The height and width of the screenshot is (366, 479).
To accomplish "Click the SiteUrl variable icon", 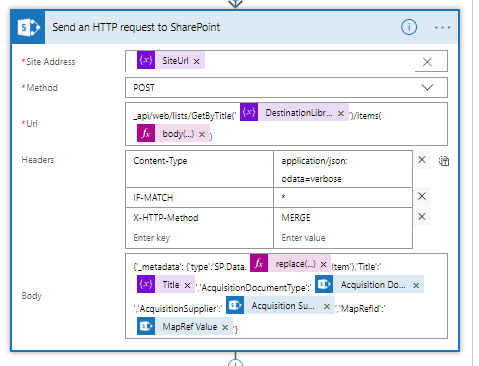I will 146,60.
